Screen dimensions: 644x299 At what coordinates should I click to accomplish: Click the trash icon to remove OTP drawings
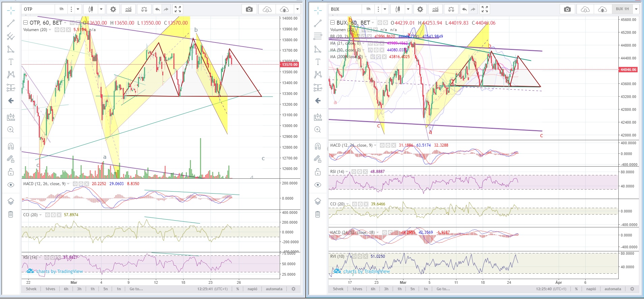11,214
